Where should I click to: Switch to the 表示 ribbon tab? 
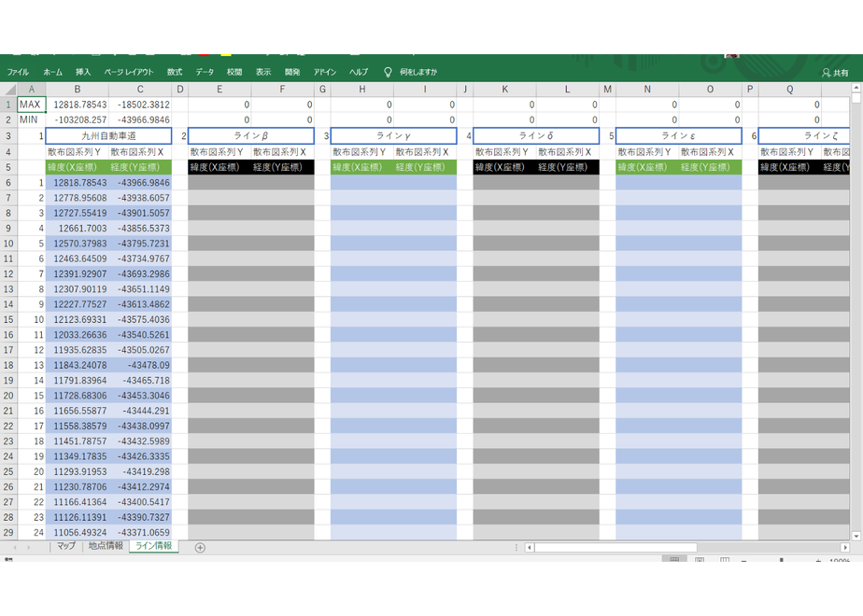point(263,72)
